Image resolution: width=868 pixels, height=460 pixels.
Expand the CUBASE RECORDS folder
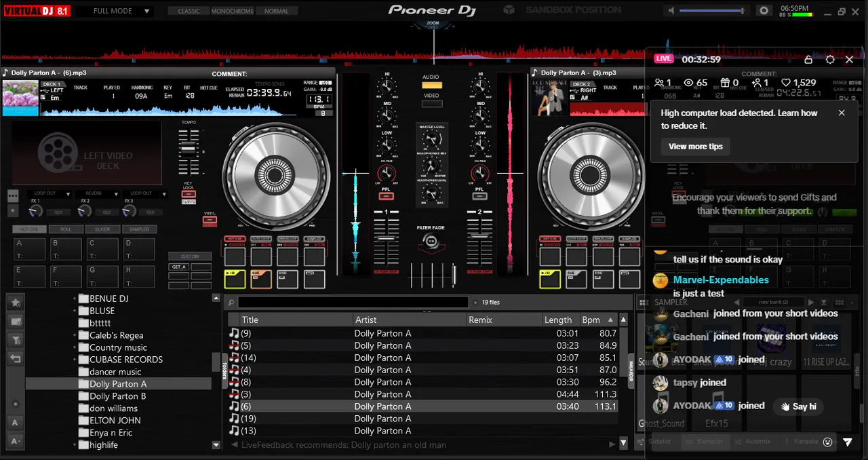[x=75, y=360]
